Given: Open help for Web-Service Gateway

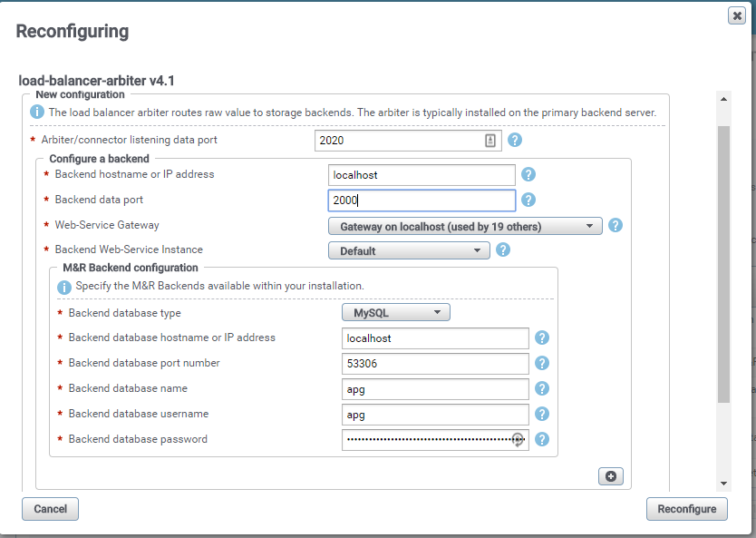Looking at the screenshot, I should pyautogui.click(x=615, y=226).
